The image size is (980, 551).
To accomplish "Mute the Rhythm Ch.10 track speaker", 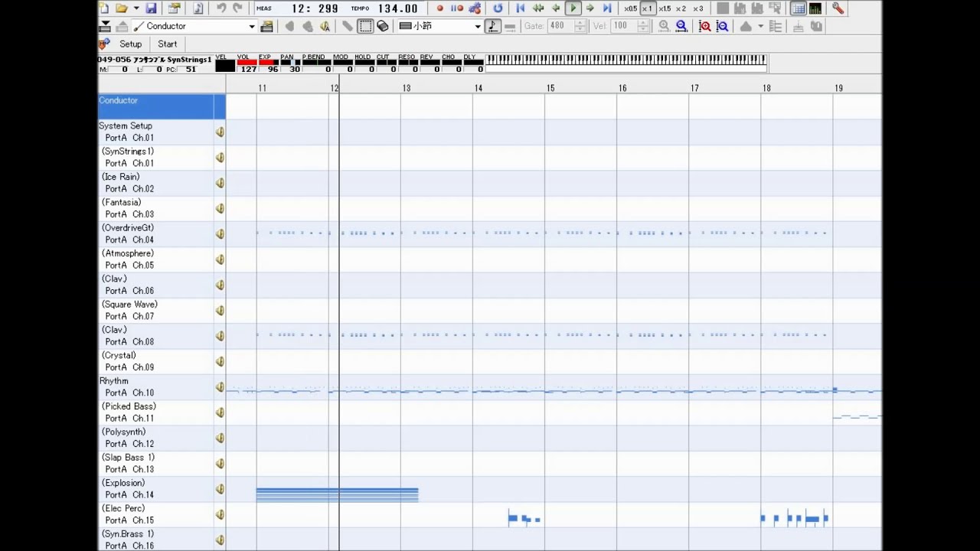I will click(220, 387).
